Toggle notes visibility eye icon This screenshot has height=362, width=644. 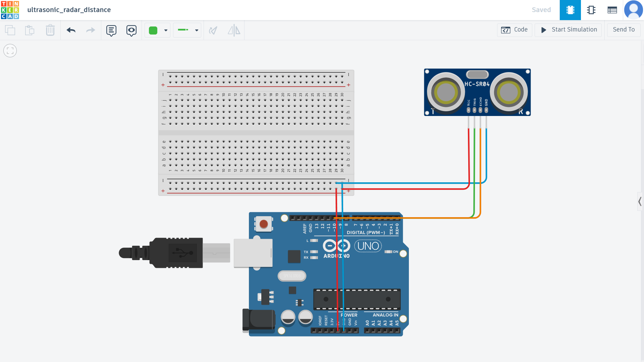tap(131, 31)
